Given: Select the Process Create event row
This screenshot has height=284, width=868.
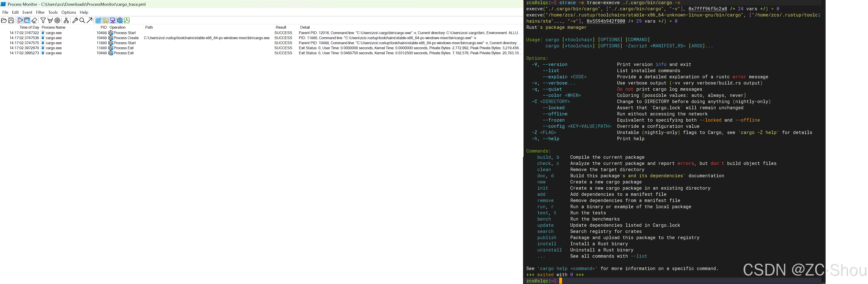Looking at the screenshot, I should point(126,38).
